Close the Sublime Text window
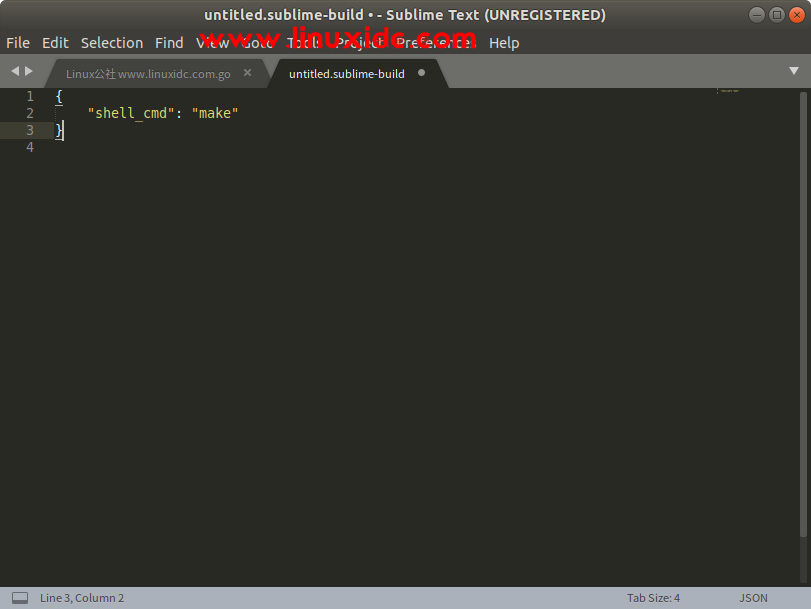This screenshot has height=609, width=811. [797, 15]
